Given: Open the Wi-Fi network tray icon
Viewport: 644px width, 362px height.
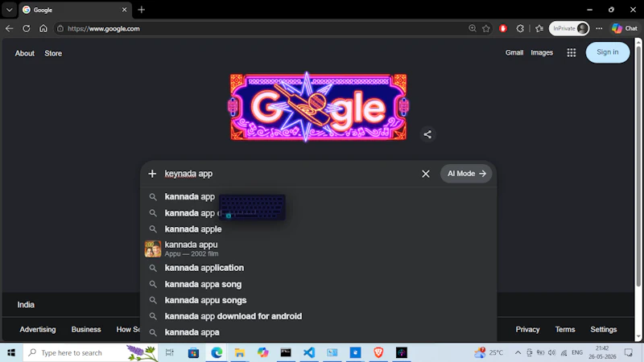Looking at the screenshot, I should (564, 352).
